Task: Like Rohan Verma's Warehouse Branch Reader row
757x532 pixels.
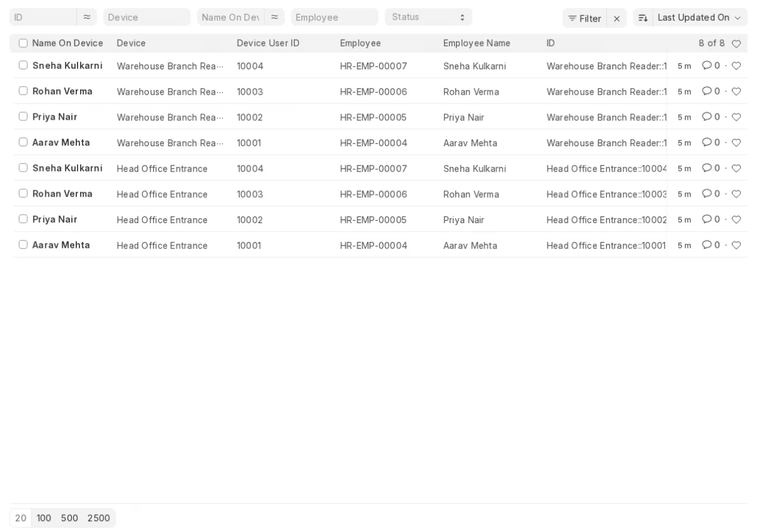Action: click(736, 91)
